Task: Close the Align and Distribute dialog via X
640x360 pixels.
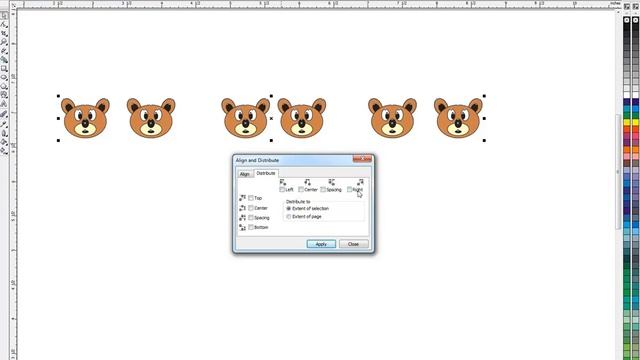Action: pos(362,159)
